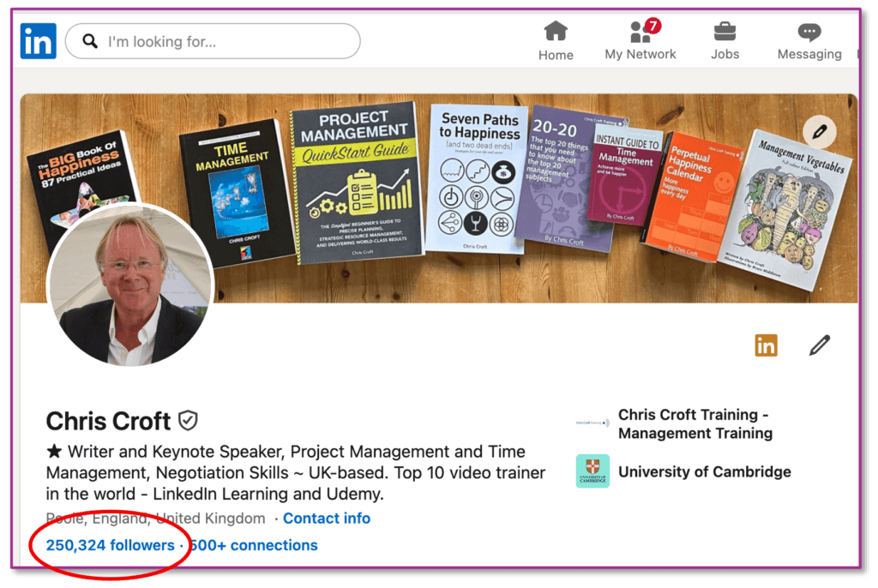The height and width of the screenshot is (588, 878).
Task: Click the name Chris Croft
Action: [108, 421]
